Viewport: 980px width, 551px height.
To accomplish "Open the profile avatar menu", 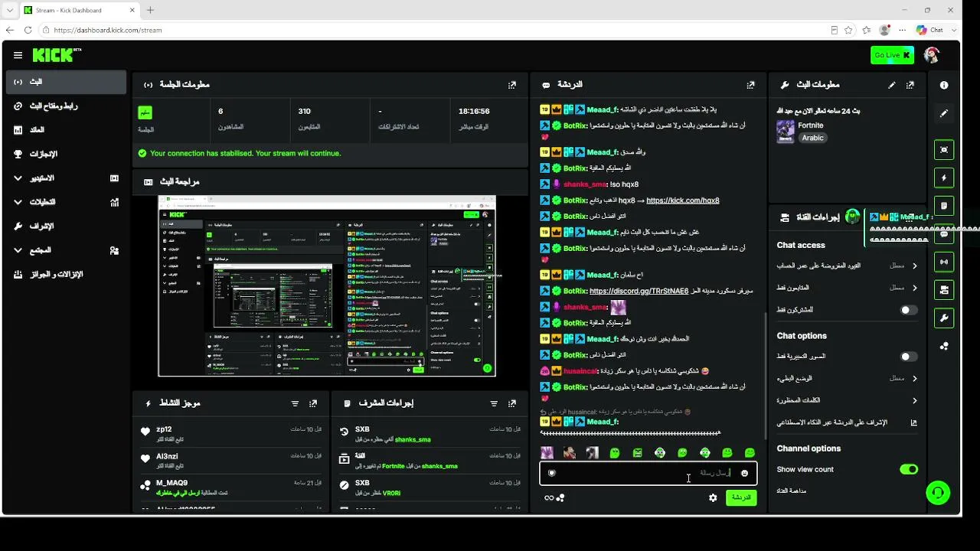I will (932, 55).
